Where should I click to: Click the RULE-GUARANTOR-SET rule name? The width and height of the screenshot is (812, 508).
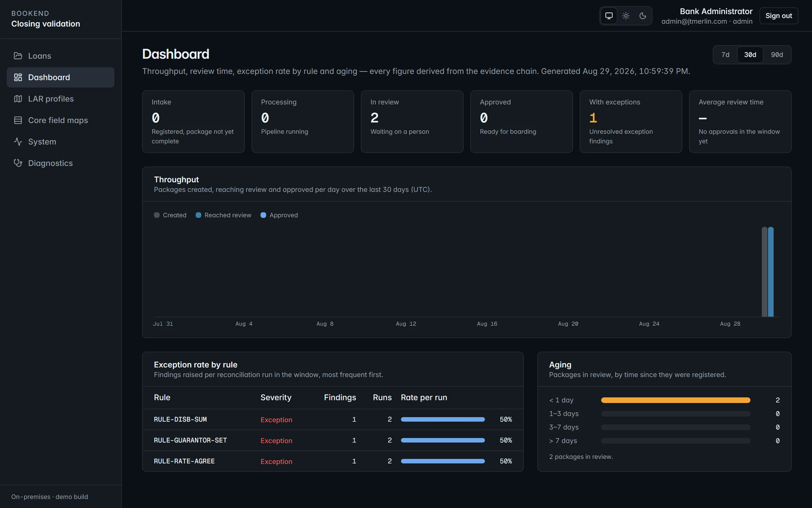point(190,440)
